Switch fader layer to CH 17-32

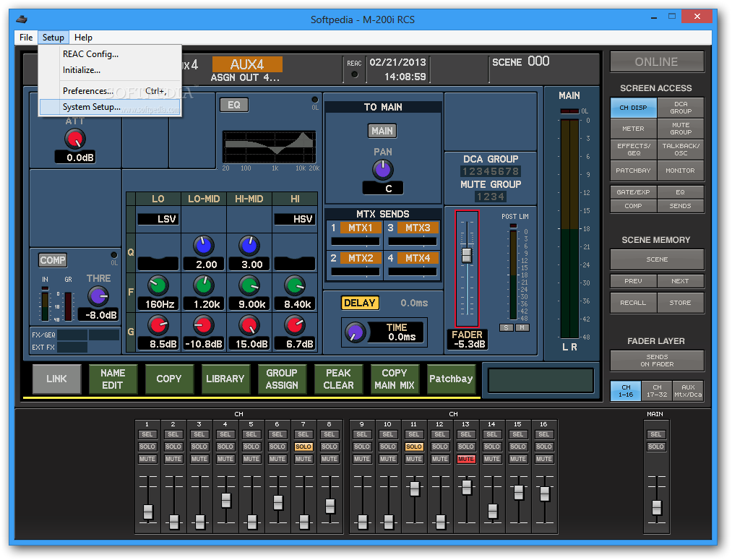click(x=657, y=391)
